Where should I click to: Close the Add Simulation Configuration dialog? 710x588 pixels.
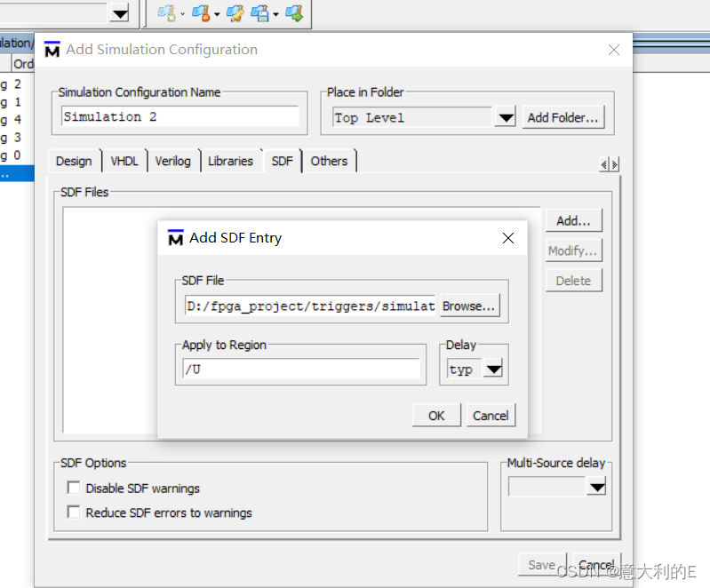click(x=613, y=50)
